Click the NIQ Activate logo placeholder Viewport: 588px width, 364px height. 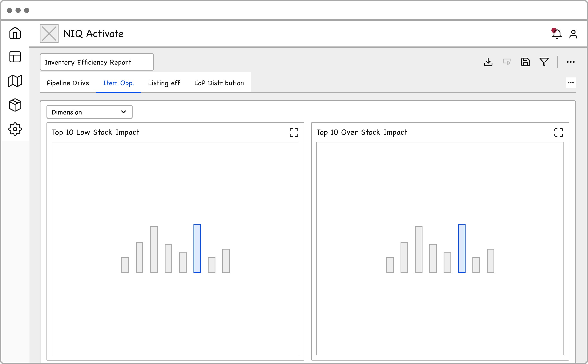pyautogui.click(x=49, y=34)
